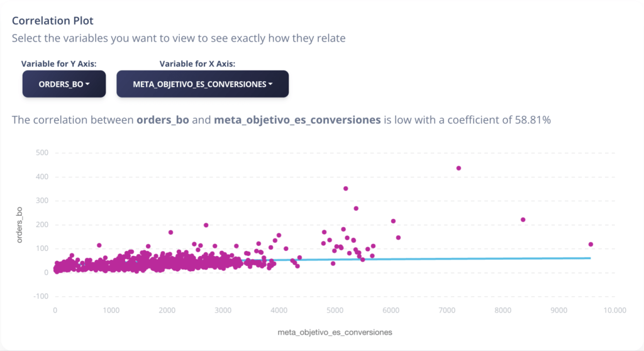This screenshot has width=644, height=351.
Task: Open the META_OBJETIVO_ES_CONVERSIONES X axis dropdown
Action: [203, 84]
